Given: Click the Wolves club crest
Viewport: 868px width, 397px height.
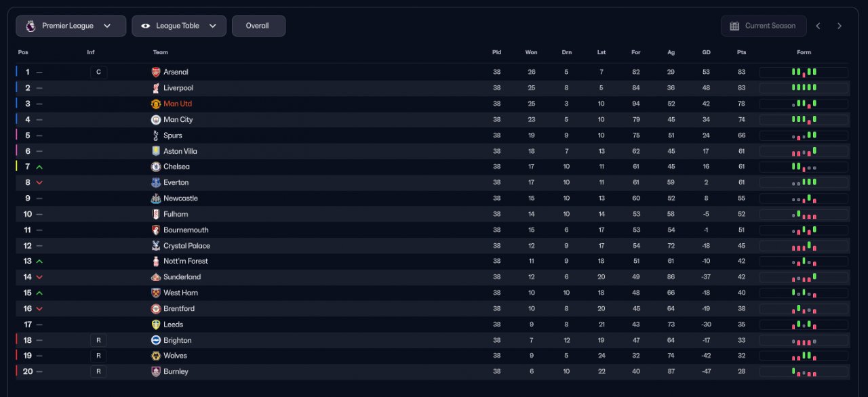Looking at the screenshot, I should tap(156, 356).
